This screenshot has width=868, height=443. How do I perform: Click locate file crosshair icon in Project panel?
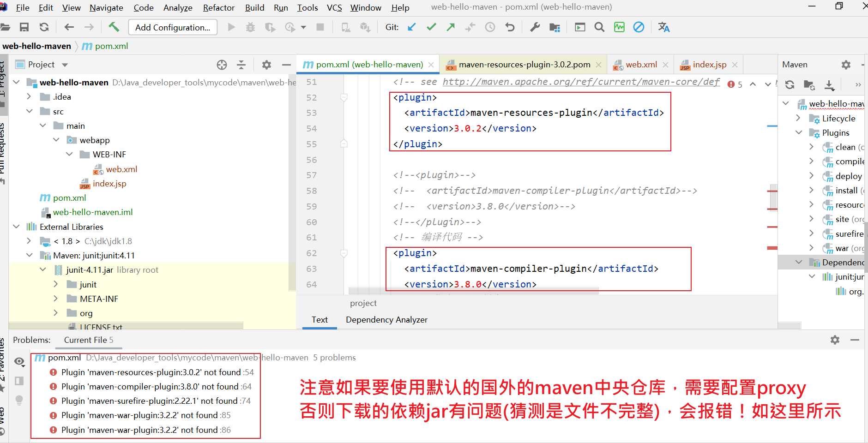coord(222,65)
